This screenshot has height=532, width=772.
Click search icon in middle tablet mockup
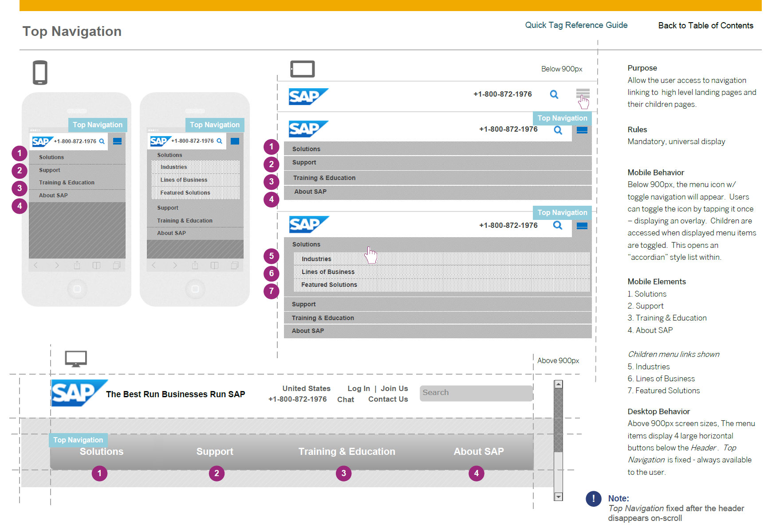coord(558,130)
